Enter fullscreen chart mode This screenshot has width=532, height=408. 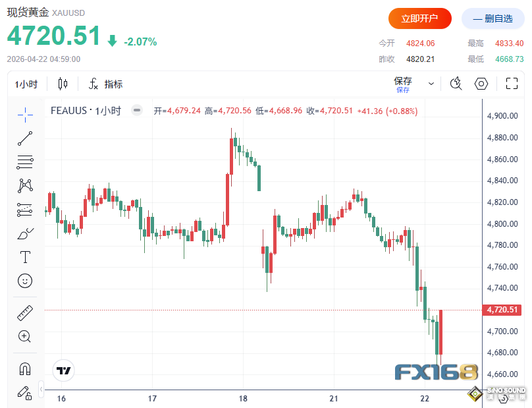(x=512, y=84)
